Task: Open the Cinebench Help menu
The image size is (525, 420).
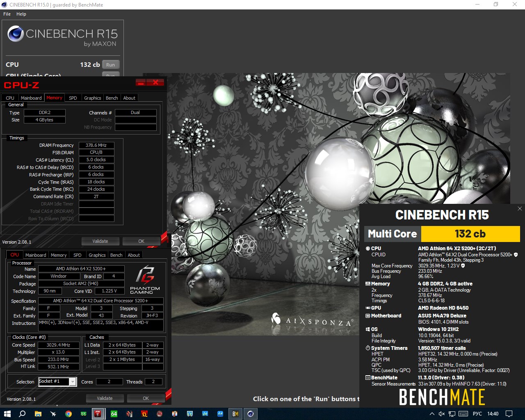Action: pyautogui.click(x=21, y=14)
